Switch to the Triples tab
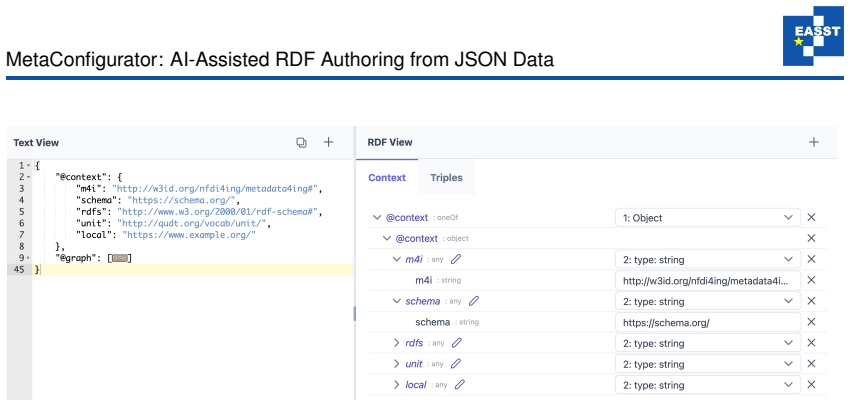 tap(447, 177)
